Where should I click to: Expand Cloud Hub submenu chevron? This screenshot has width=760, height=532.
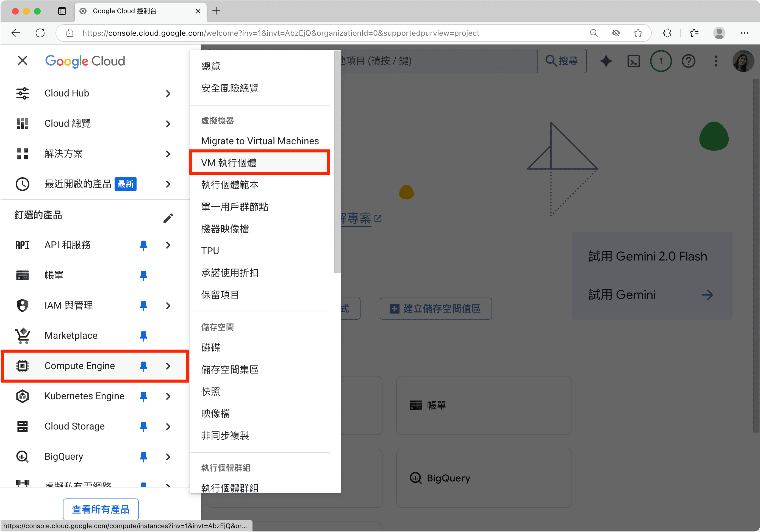(x=168, y=94)
